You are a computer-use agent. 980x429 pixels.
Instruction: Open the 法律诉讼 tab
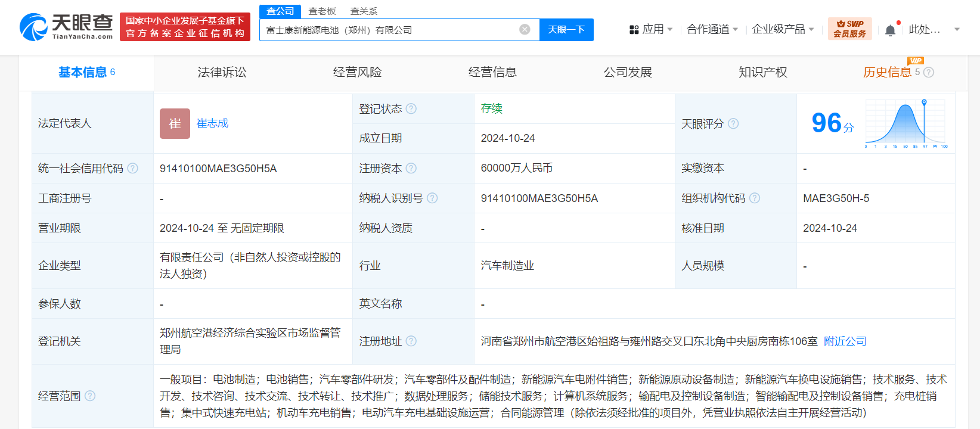click(222, 72)
